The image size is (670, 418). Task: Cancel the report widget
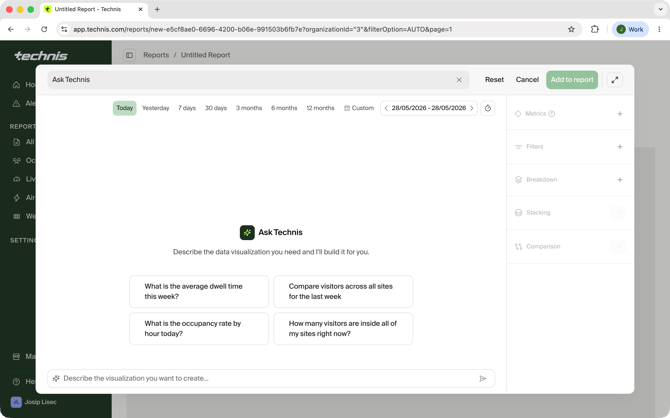tap(527, 80)
